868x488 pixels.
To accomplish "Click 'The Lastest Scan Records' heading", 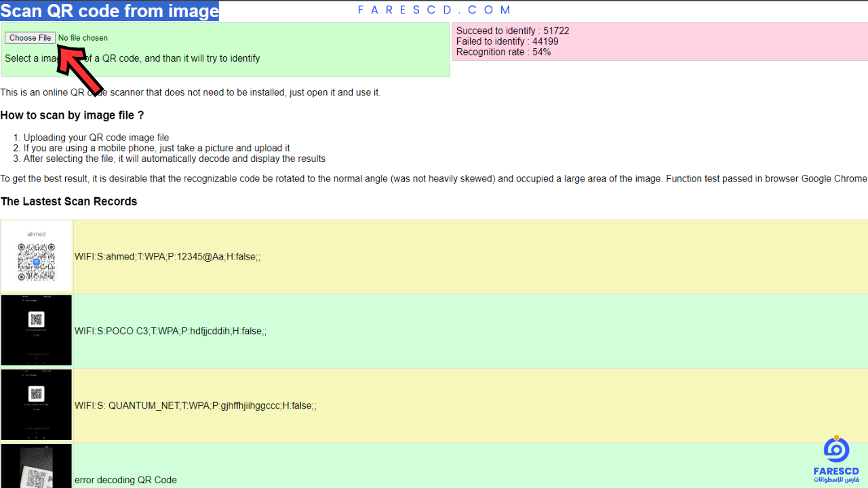I will click(68, 201).
